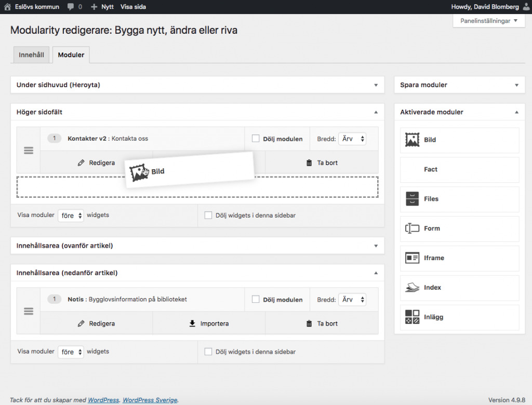Click the Inlägg module icon
The image size is (532, 405).
[412, 317]
